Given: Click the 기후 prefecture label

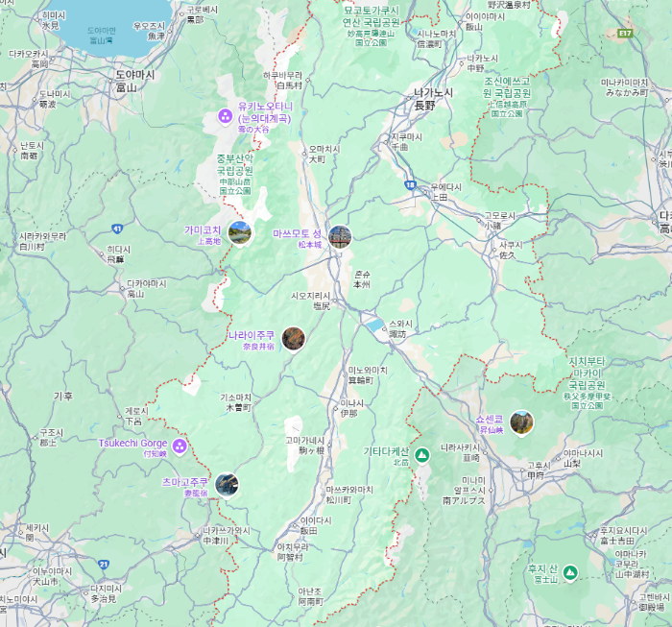Looking at the screenshot, I should pos(63,397).
